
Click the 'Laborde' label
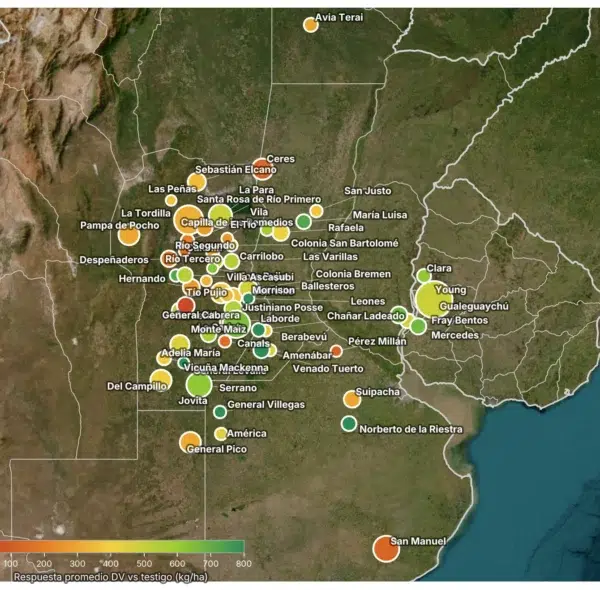[280, 318]
